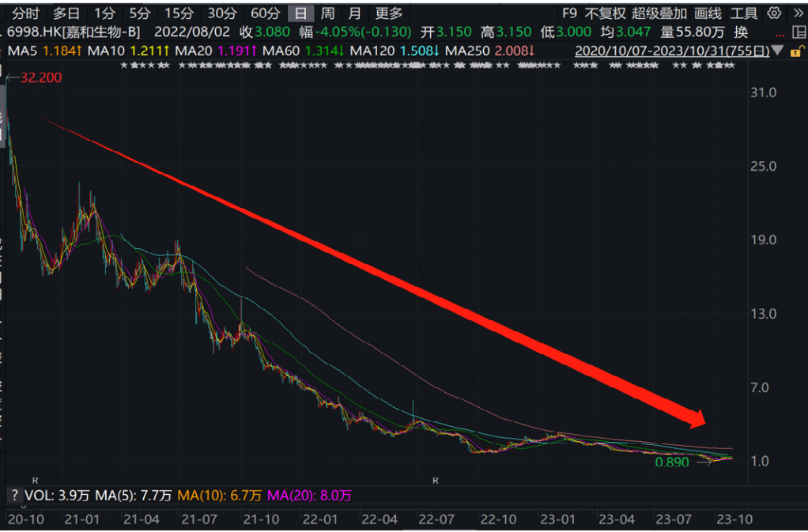Click the 13.0 price axis label

764,314
